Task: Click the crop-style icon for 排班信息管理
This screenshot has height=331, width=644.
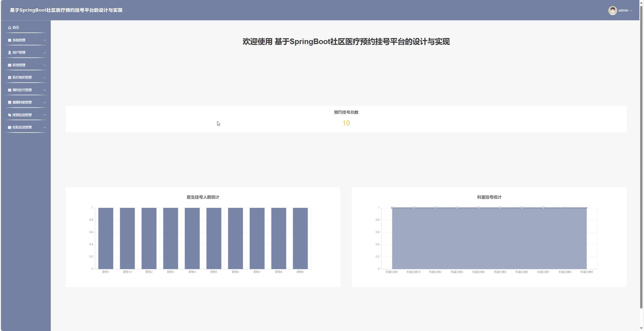Action: 10,115
